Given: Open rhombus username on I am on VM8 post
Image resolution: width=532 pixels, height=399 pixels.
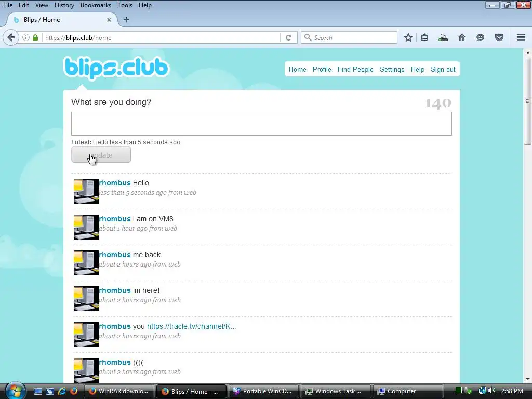Looking at the screenshot, I should [x=115, y=219].
